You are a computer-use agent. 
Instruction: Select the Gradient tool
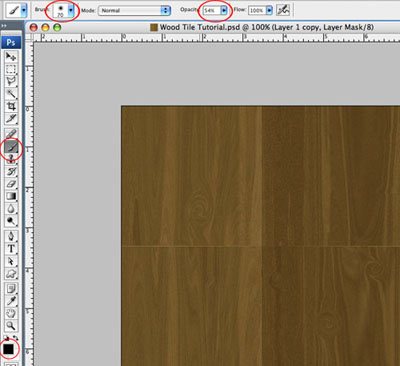point(11,196)
